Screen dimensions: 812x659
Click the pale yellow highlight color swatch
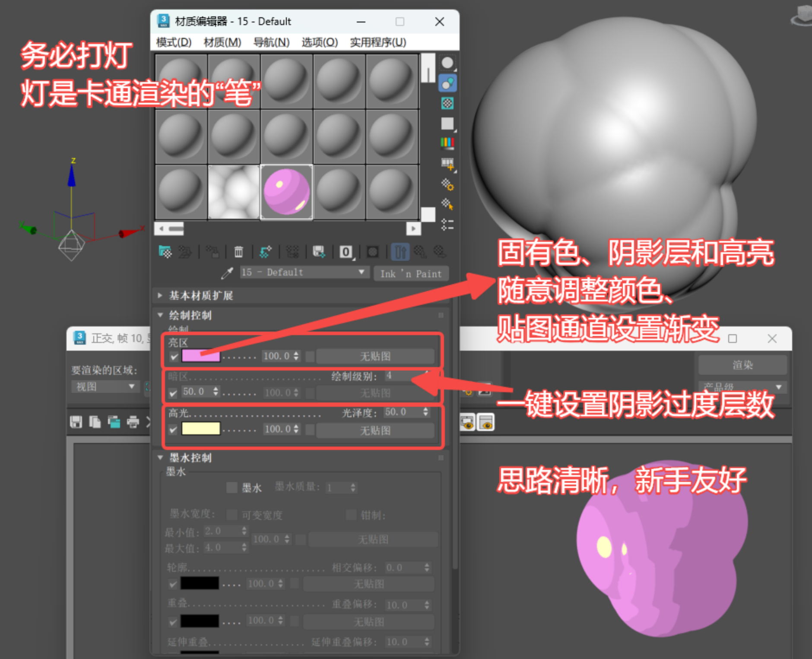click(x=201, y=429)
